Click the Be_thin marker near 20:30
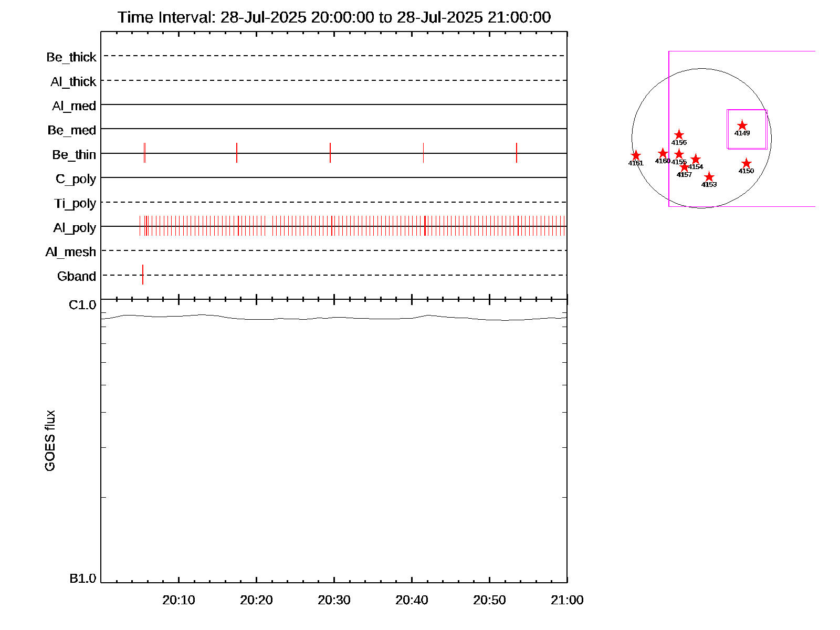This screenshot has height=630, width=840. tap(330, 153)
